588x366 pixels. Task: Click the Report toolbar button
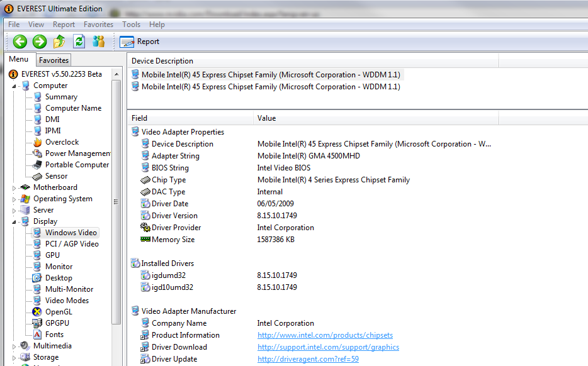point(140,42)
